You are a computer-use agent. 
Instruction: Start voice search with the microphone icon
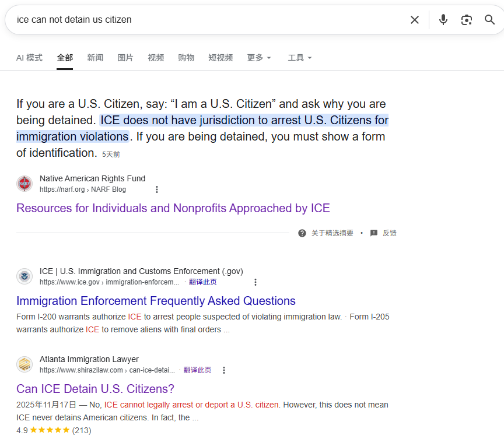point(443,20)
